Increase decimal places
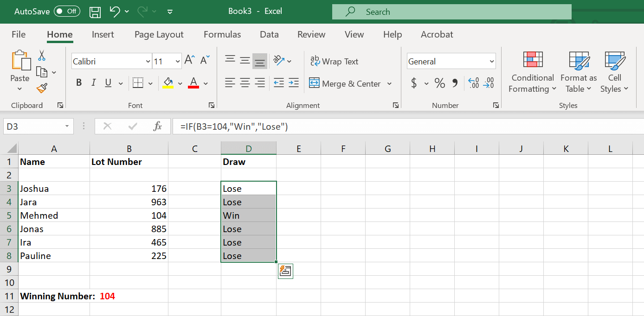 point(473,83)
